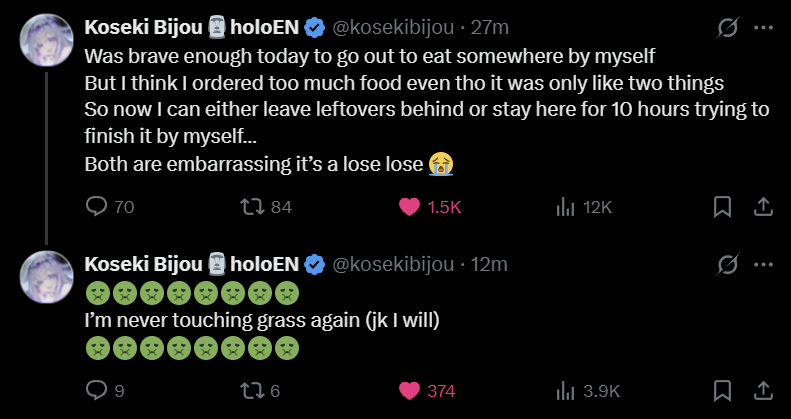The width and height of the screenshot is (791, 419).
Task: Reply to the touching grass tweet
Action: click(x=97, y=390)
